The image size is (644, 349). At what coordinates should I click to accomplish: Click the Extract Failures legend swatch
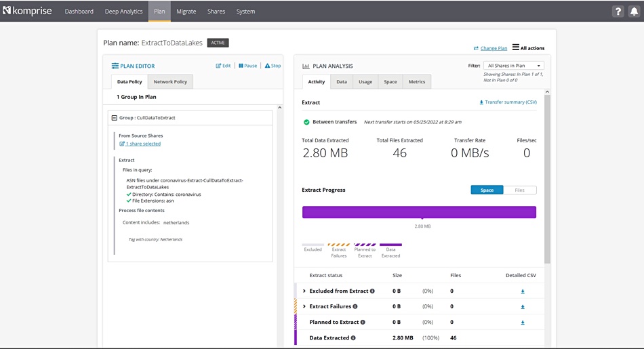click(x=339, y=245)
